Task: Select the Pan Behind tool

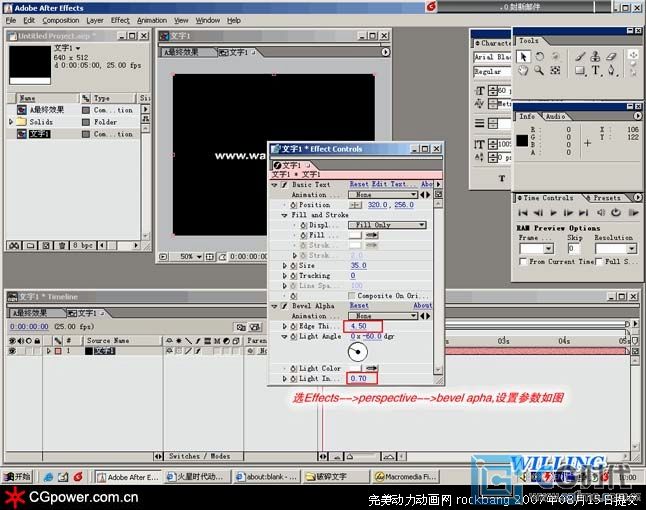Action: (555, 70)
